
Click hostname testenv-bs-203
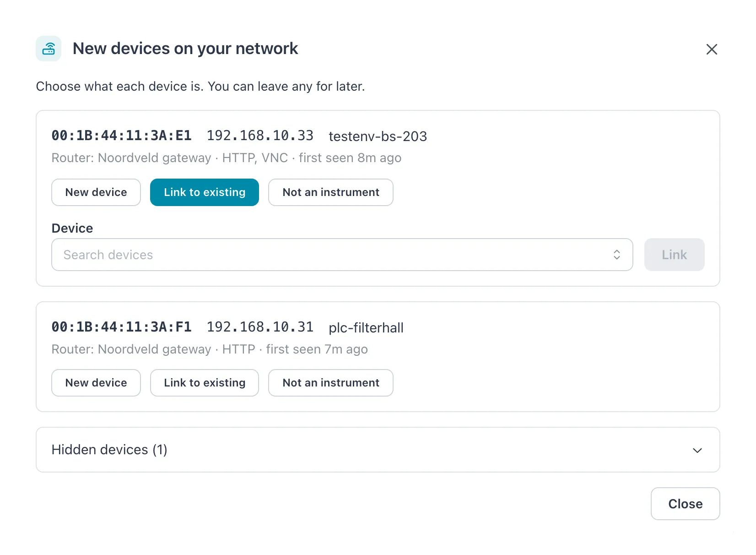(378, 136)
